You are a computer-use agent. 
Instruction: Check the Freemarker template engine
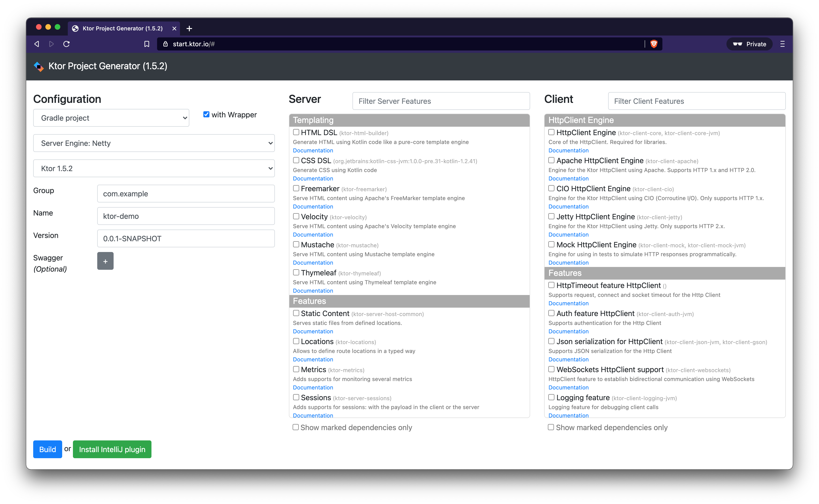pyautogui.click(x=296, y=188)
